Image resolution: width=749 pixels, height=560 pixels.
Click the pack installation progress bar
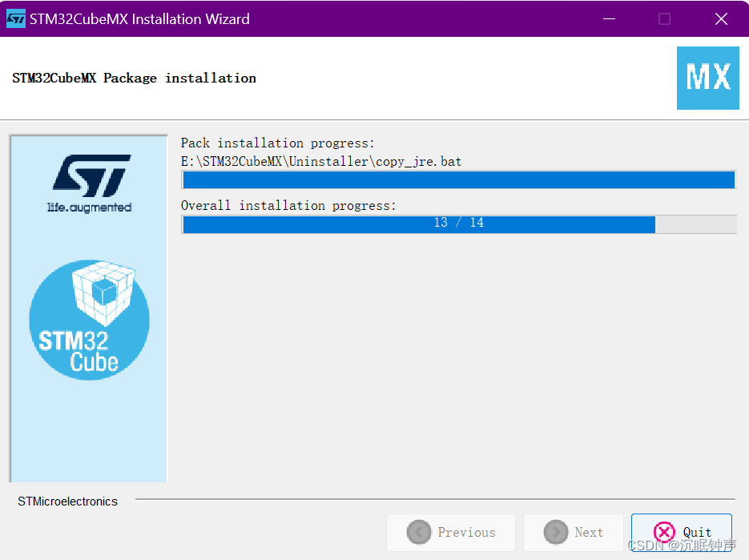(x=458, y=179)
